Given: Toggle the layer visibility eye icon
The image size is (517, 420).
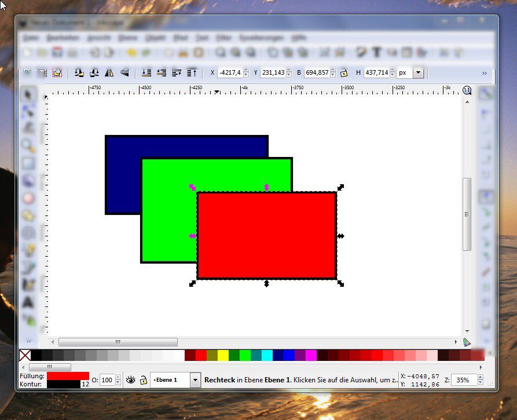Looking at the screenshot, I should click(131, 379).
